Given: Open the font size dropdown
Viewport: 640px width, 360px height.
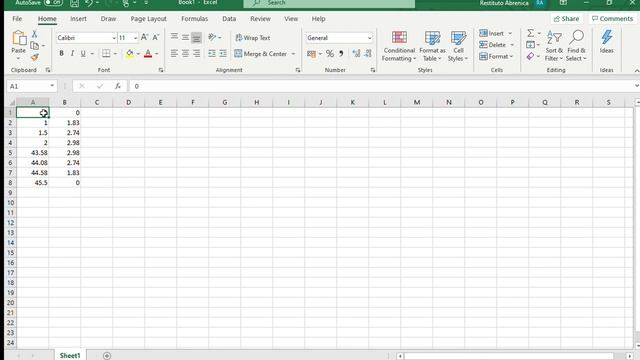Looking at the screenshot, I should click(x=136, y=38).
